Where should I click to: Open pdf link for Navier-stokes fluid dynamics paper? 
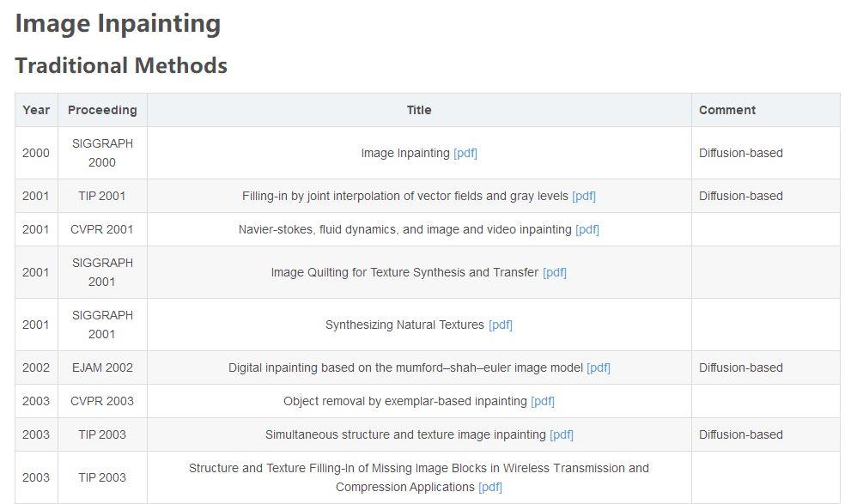pos(587,229)
